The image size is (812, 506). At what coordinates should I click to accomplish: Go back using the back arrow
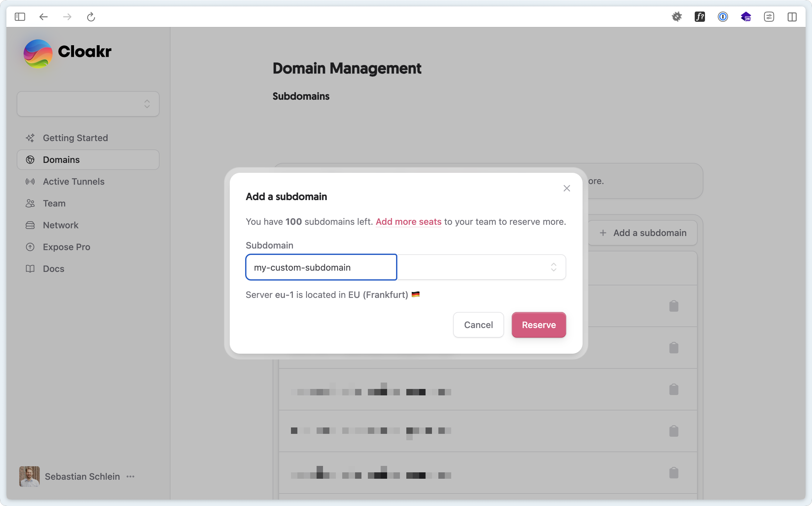44,17
